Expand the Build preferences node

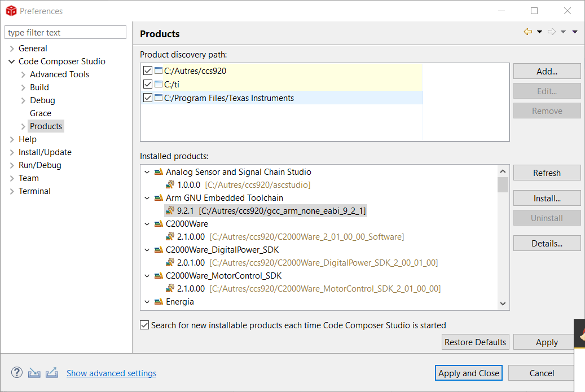pos(23,87)
